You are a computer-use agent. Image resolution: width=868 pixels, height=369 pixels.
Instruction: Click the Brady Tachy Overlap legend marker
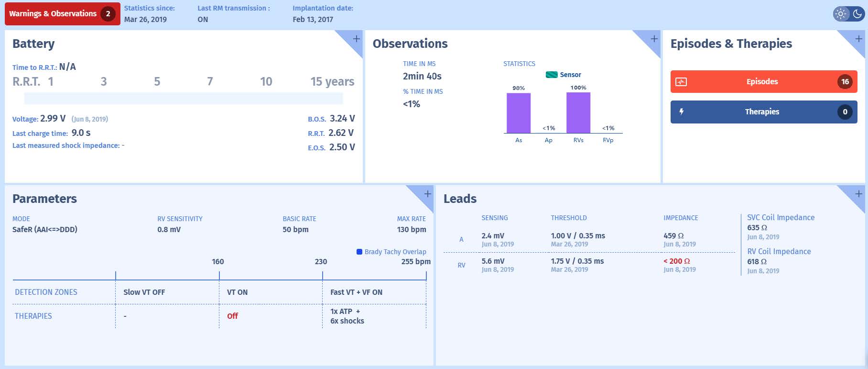pos(359,252)
